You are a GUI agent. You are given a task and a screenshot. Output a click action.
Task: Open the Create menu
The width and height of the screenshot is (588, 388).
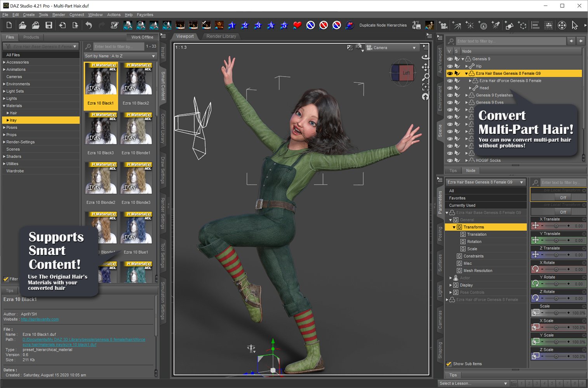[x=29, y=15]
